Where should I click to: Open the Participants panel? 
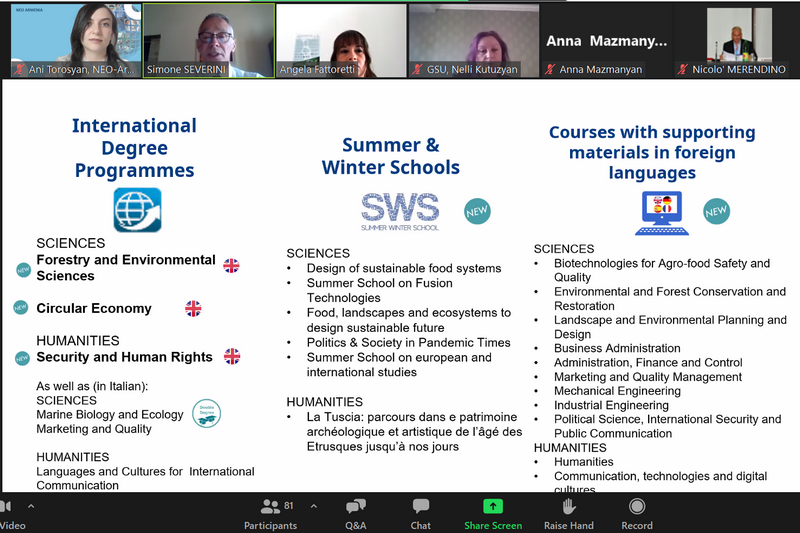[x=270, y=514]
